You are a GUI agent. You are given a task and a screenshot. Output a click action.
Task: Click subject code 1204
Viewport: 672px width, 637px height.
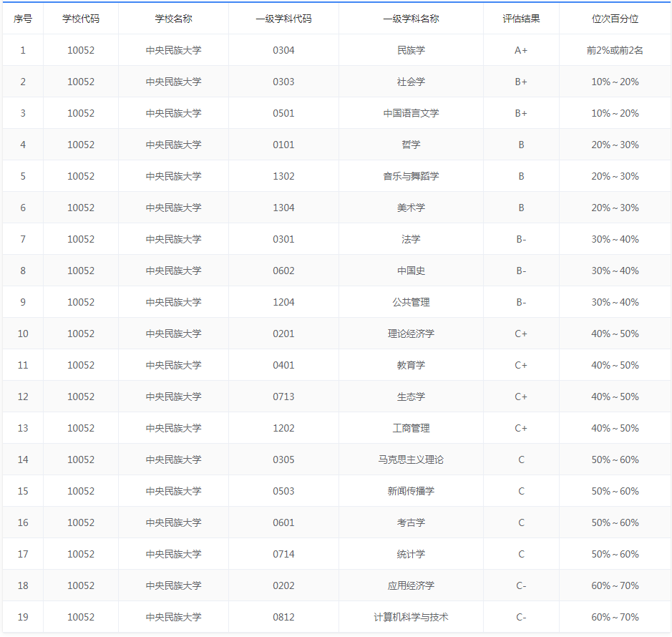tap(283, 302)
